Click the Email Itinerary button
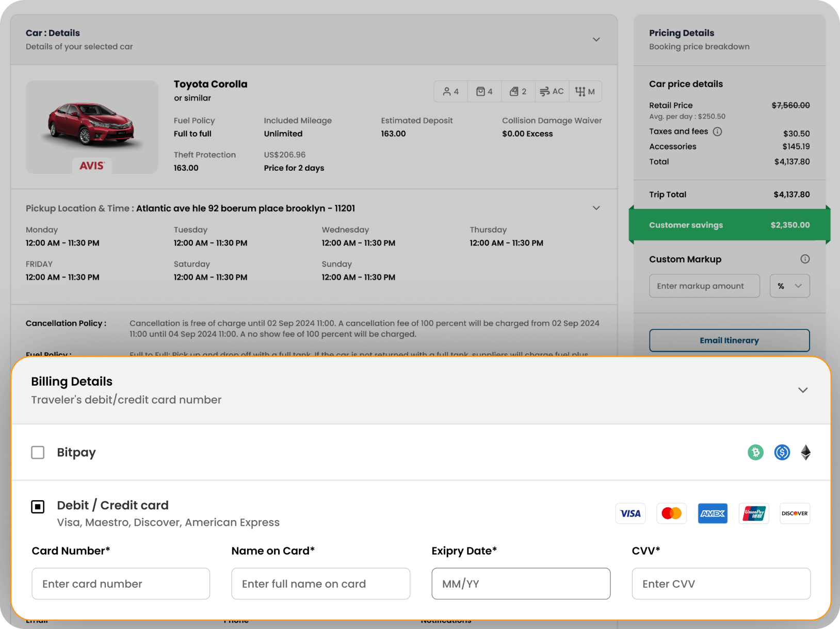 point(729,340)
